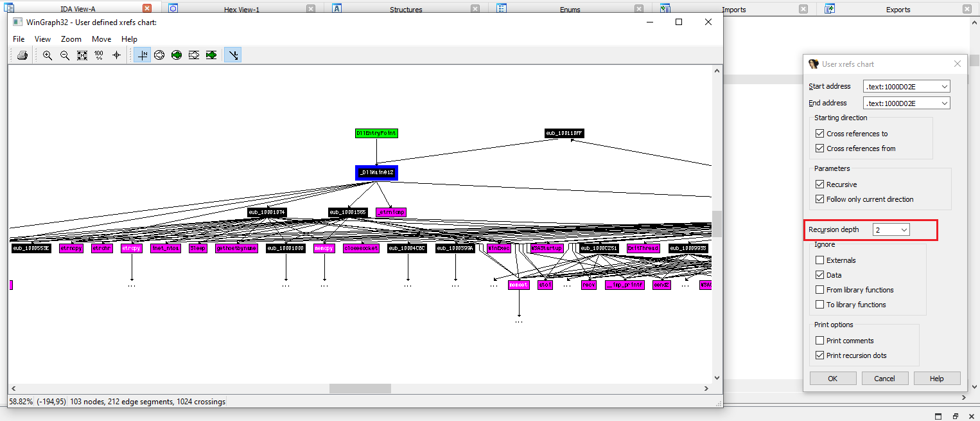Open the Zoom menu in WinGraph32
This screenshot has height=421, width=980.
[x=71, y=39]
